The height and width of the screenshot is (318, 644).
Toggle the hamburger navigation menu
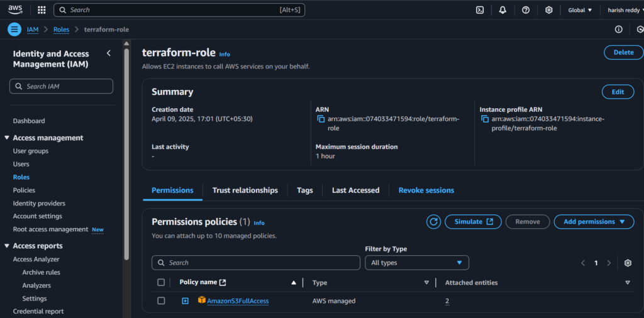[x=14, y=30]
